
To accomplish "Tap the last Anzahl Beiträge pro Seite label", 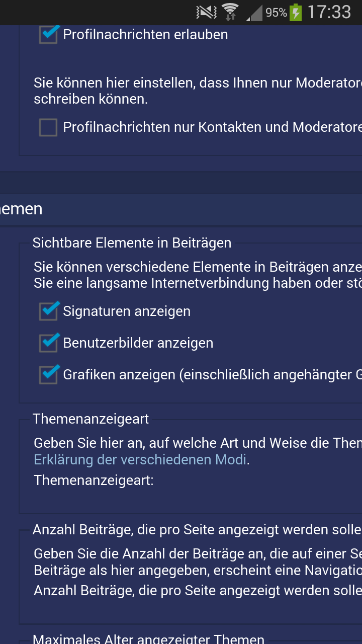I will 198,590.
